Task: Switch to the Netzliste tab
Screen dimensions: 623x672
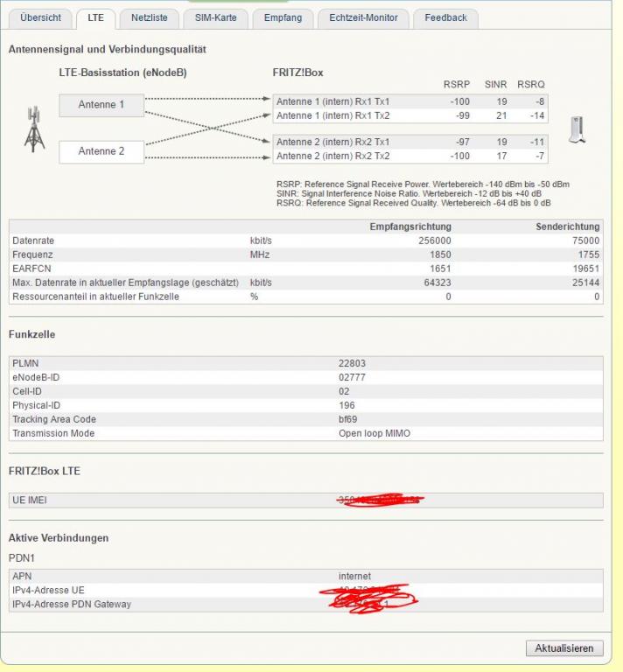Action: coord(149,18)
